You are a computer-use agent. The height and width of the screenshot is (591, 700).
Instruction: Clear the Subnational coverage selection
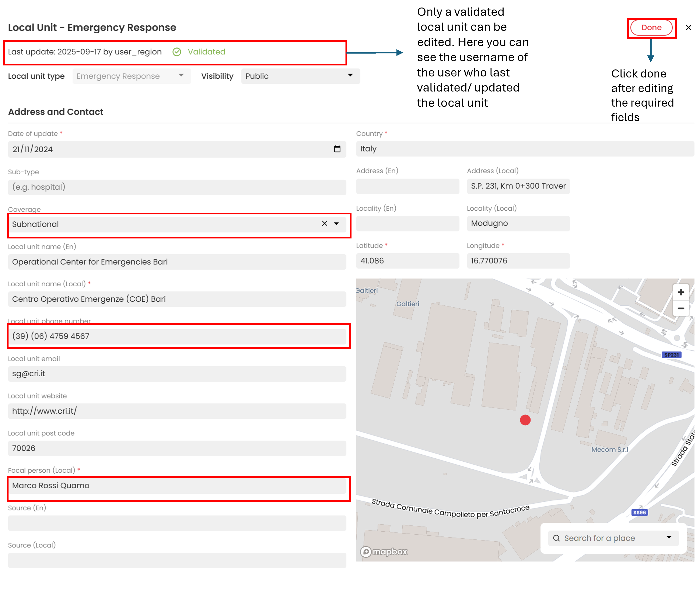pyautogui.click(x=324, y=223)
